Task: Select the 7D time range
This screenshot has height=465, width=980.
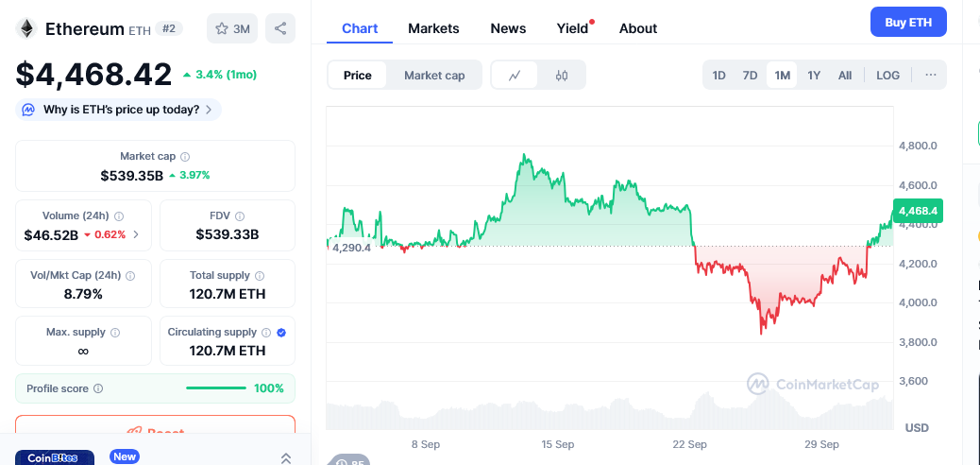Action: pos(750,76)
